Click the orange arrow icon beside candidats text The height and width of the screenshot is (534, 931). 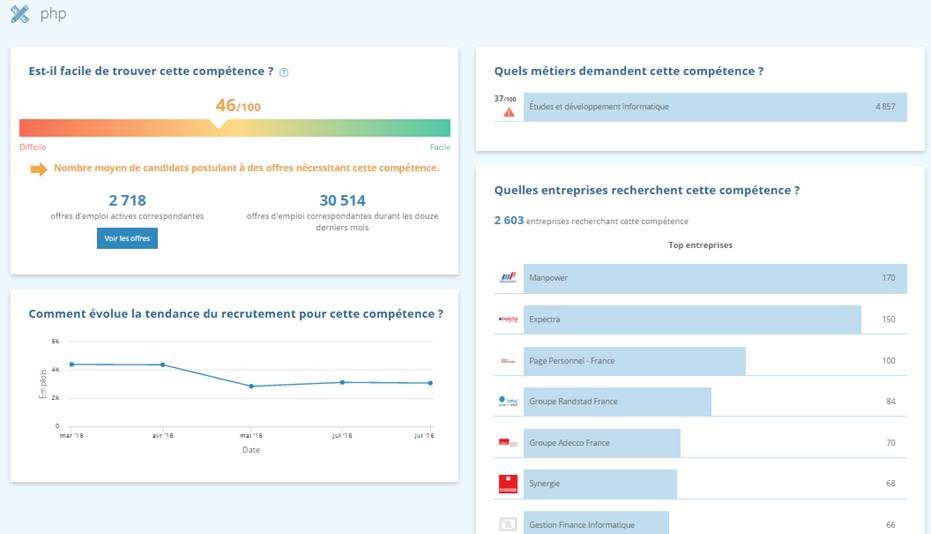coord(39,169)
